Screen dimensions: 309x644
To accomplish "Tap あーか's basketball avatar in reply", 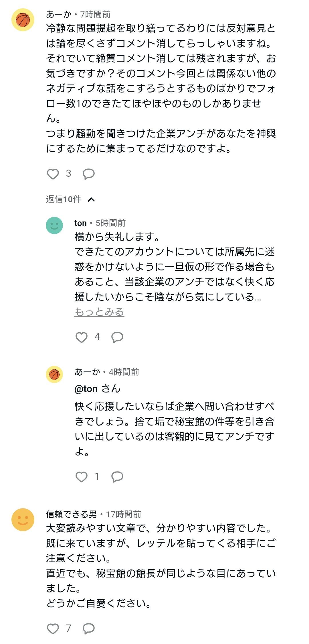I will pyautogui.click(x=54, y=374).
